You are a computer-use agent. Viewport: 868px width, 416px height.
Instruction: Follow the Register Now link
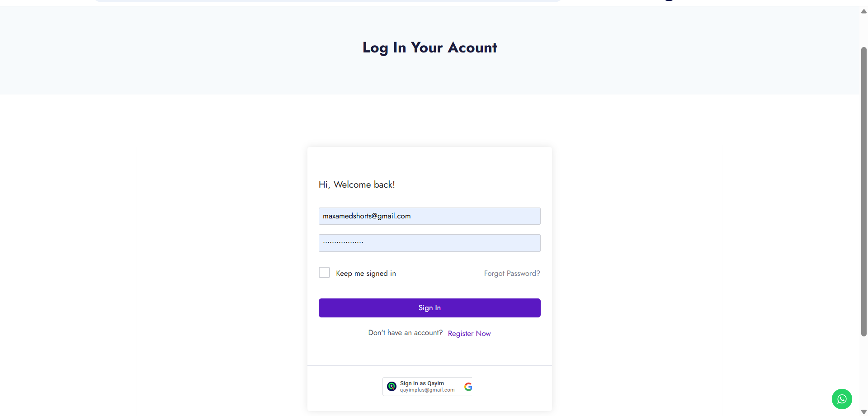point(469,334)
